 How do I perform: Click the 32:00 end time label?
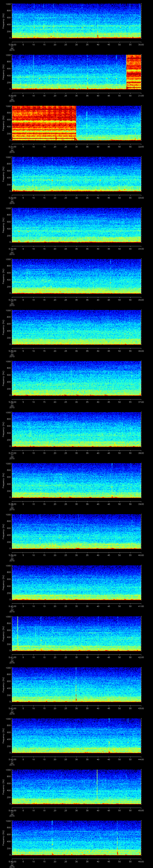click(x=141, y=147)
